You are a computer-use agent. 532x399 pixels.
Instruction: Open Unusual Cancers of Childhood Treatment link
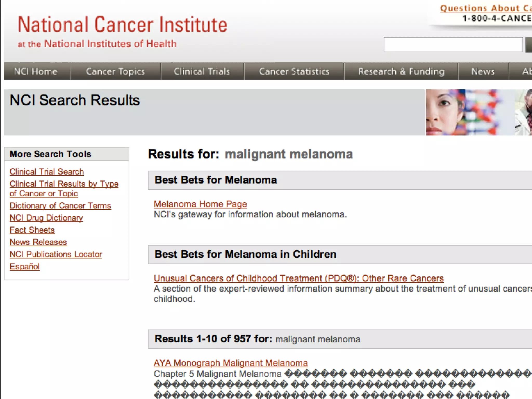[x=298, y=278]
